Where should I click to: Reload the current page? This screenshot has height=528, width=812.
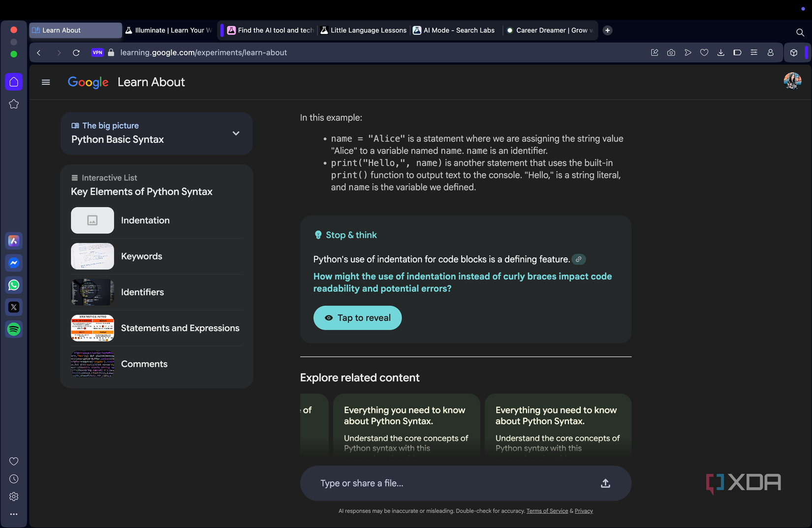coord(76,53)
